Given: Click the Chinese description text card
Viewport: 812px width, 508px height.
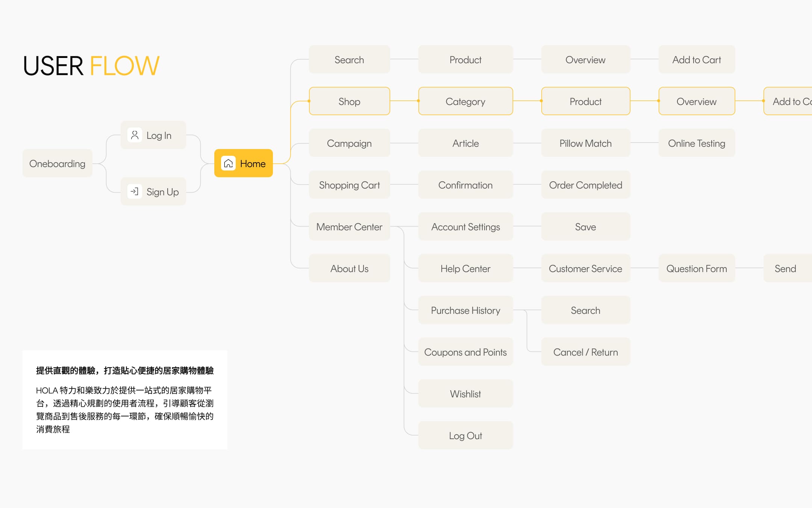Looking at the screenshot, I should (124, 400).
